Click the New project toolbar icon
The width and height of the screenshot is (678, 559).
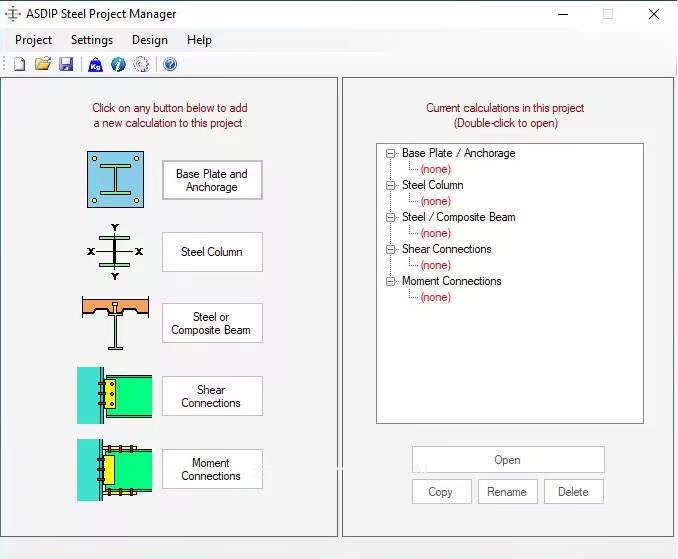(19, 64)
